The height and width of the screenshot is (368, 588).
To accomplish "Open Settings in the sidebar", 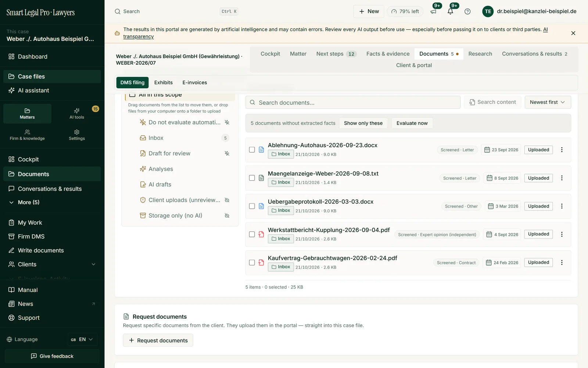I will tap(77, 135).
